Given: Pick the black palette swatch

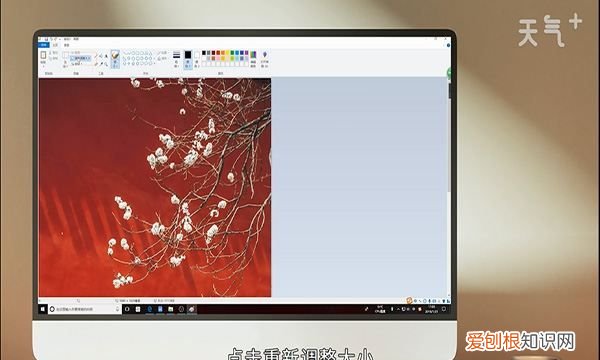Looking at the screenshot, I should (x=204, y=53).
